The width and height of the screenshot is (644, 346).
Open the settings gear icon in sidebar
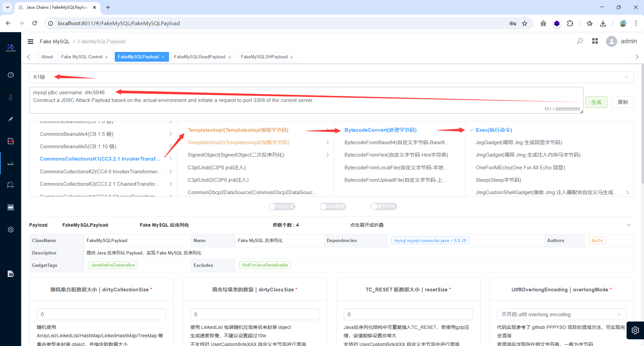point(11,230)
